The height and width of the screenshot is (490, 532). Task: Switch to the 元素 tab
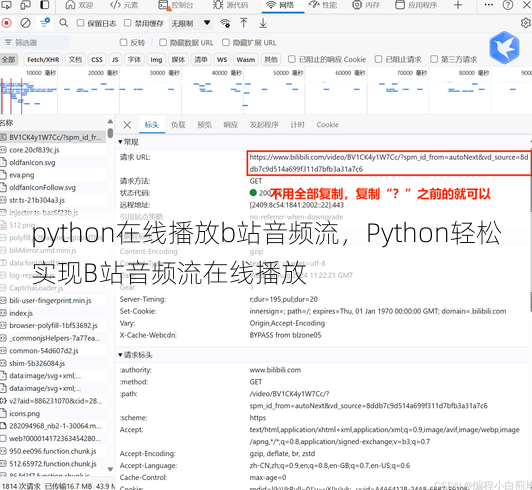pyautogui.click(x=124, y=5)
